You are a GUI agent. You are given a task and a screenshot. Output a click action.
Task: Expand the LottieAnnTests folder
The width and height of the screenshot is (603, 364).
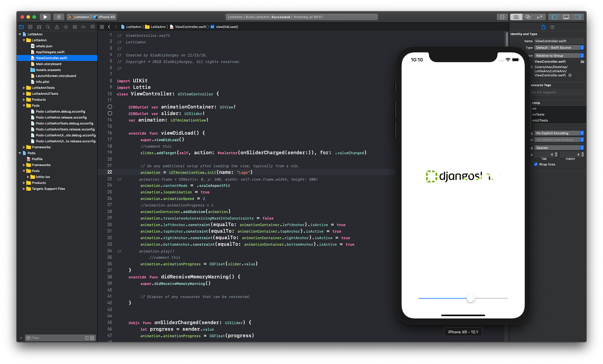(x=23, y=87)
